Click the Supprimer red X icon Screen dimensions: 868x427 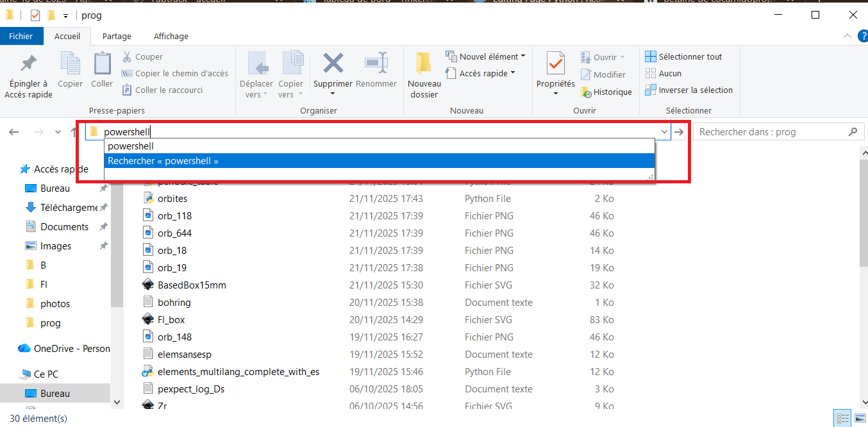[x=333, y=63]
